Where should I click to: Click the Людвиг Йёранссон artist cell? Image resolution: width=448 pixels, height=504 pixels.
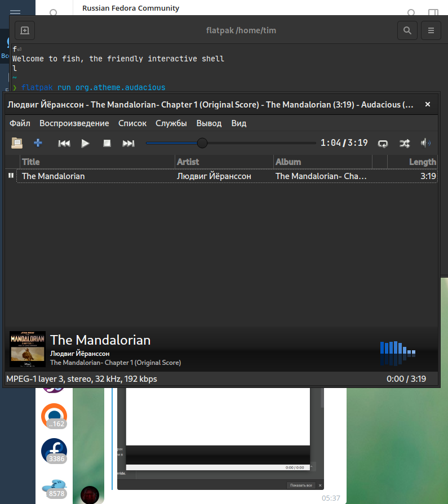[x=214, y=176]
